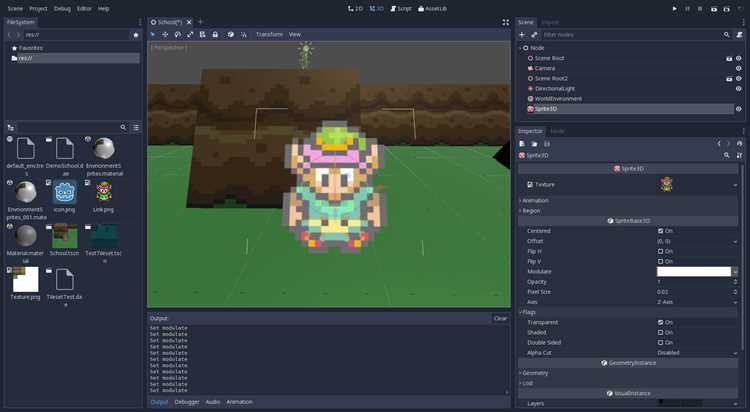The width and height of the screenshot is (750, 412).
Task: Switch to AssetLib workspace
Action: click(432, 9)
